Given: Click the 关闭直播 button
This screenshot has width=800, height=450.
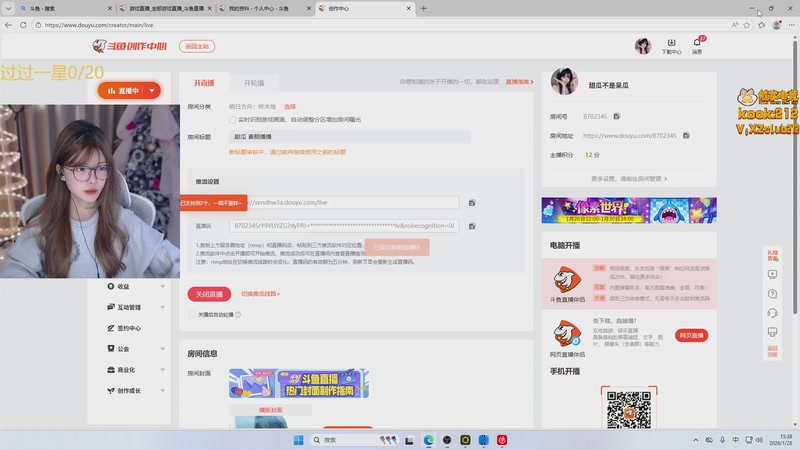Looking at the screenshot, I should [209, 294].
